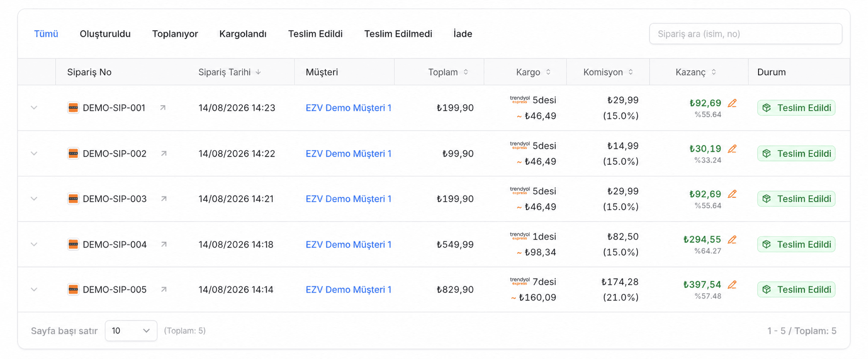
Task: Click shipping cost ₺160,09
Action: pyautogui.click(x=537, y=298)
